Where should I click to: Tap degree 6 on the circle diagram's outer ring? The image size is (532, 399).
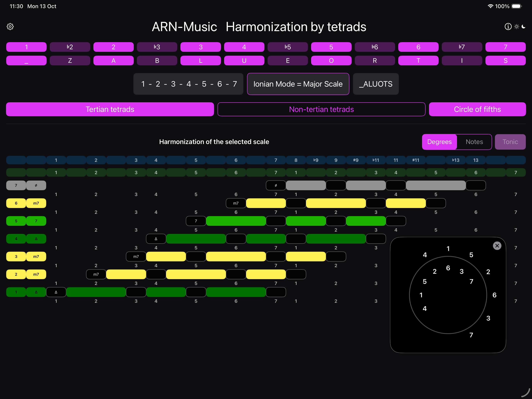494,295
